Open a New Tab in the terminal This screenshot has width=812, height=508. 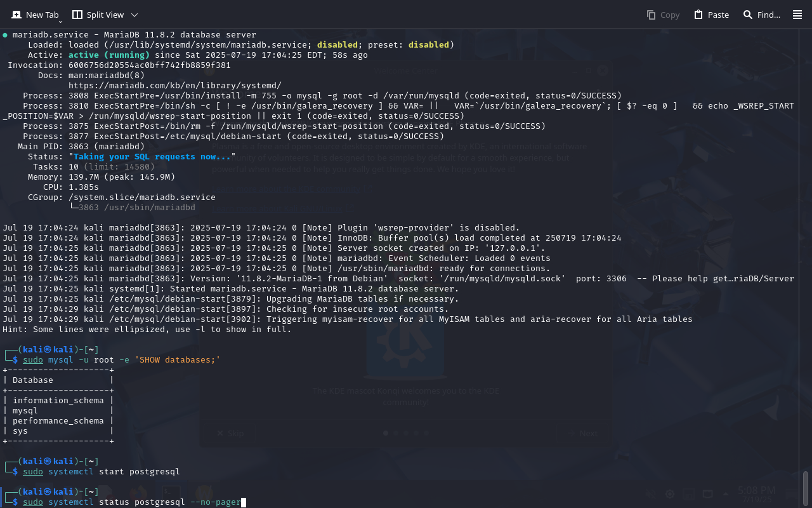[35, 15]
